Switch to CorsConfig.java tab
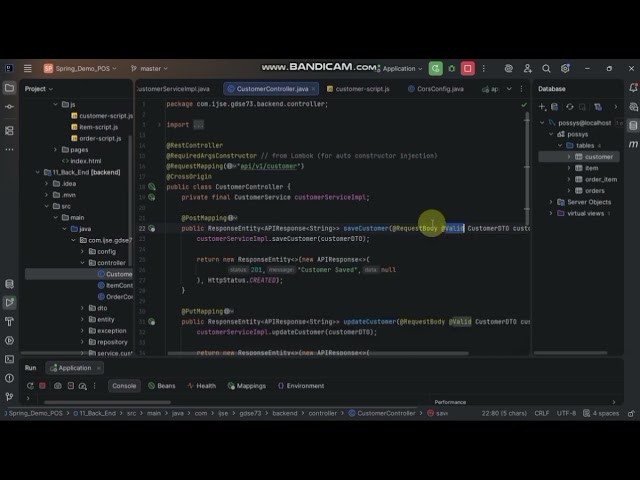This screenshot has width=640, height=480. [x=436, y=89]
